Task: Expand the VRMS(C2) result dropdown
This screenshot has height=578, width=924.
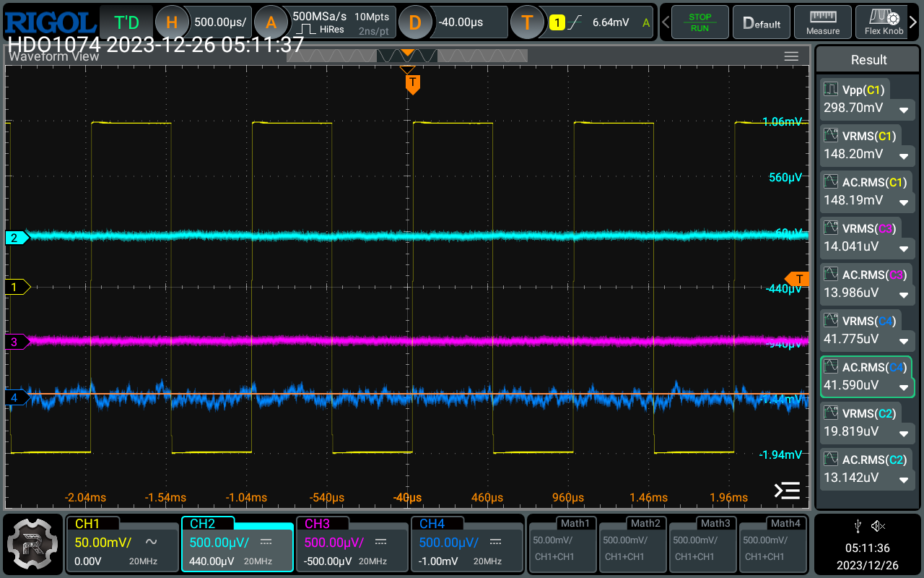Action: 903,434
